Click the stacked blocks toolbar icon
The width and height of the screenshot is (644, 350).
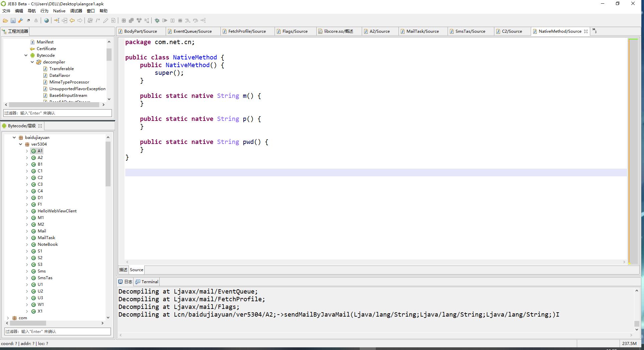(131, 20)
